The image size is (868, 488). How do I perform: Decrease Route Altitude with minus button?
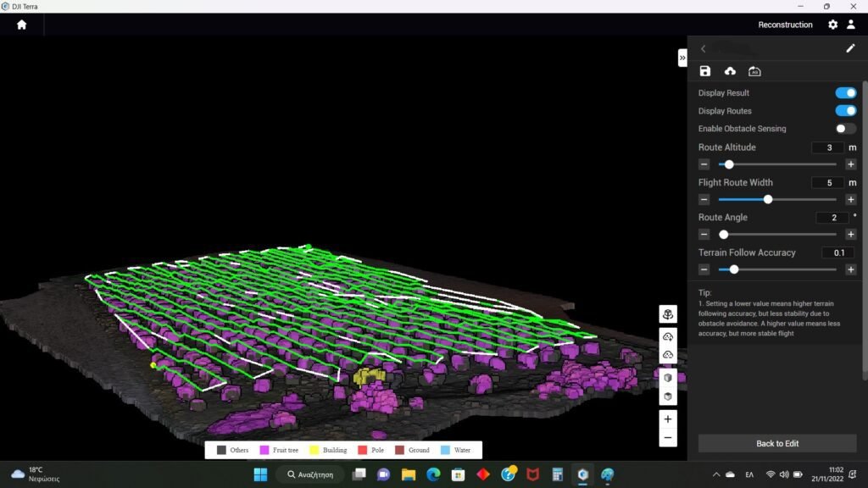pos(704,164)
